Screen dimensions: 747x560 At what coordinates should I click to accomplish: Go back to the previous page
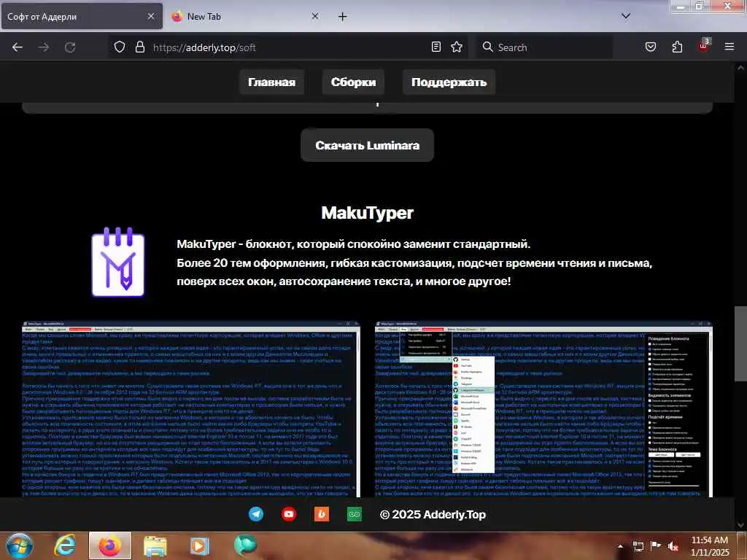[x=18, y=47]
